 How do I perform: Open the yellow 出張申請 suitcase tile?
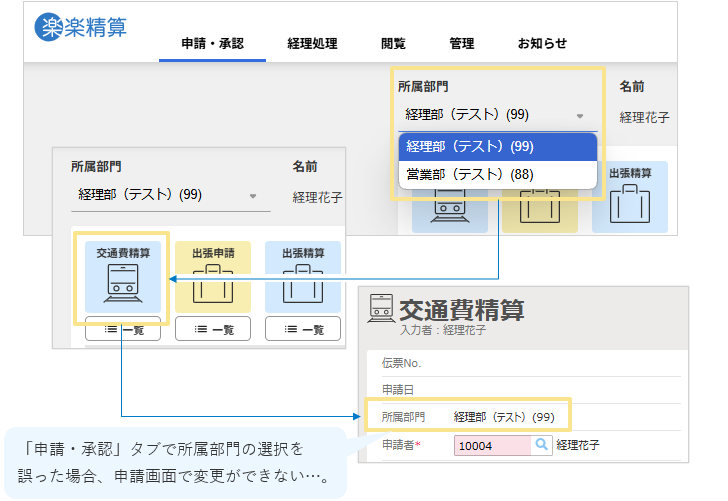(x=213, y=277)
